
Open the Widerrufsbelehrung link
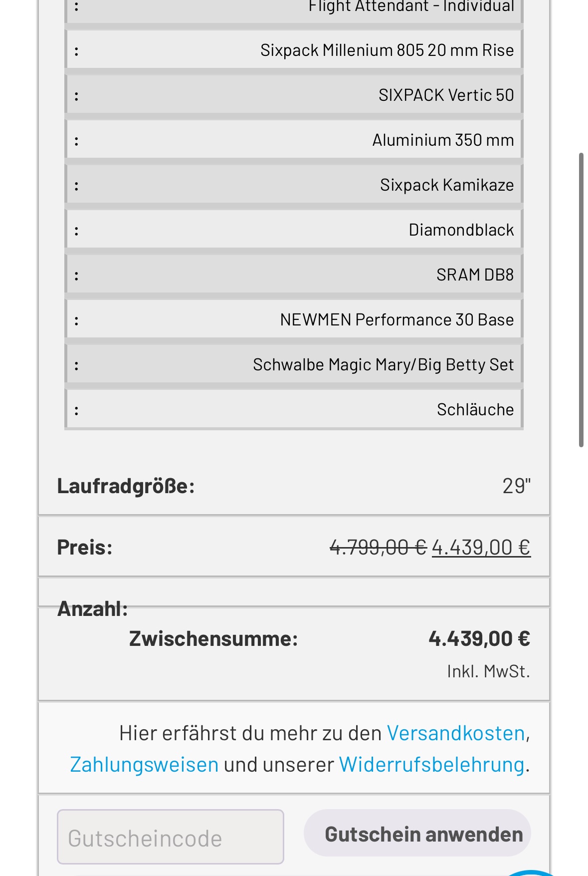click(431, 765)
